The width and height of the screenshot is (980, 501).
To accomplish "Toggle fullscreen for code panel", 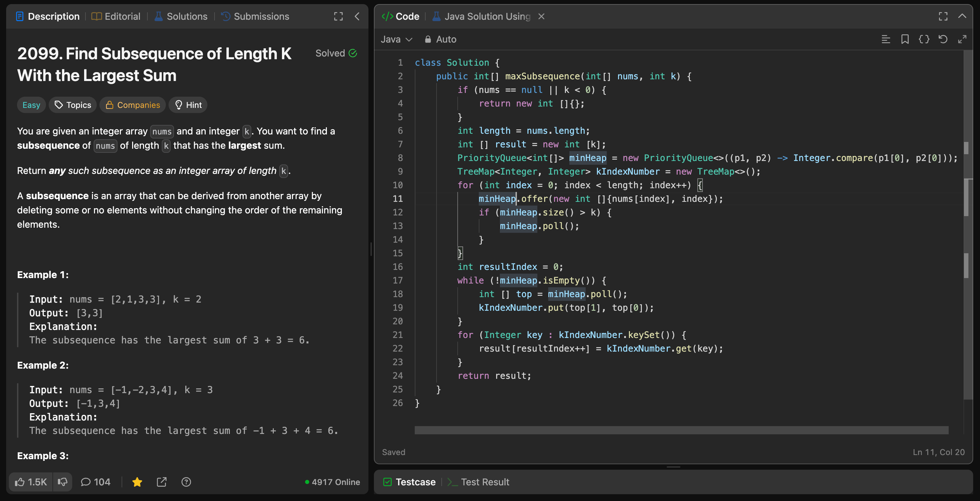I will (943, 16).
